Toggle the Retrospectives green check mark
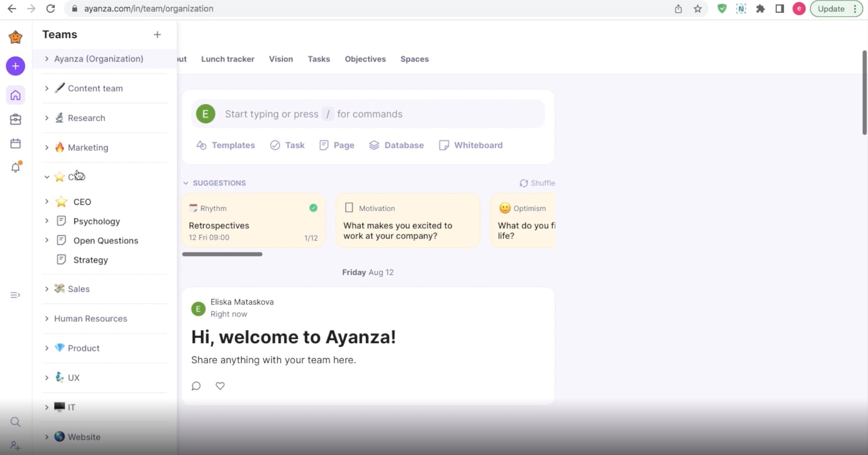 pos(313,208)
